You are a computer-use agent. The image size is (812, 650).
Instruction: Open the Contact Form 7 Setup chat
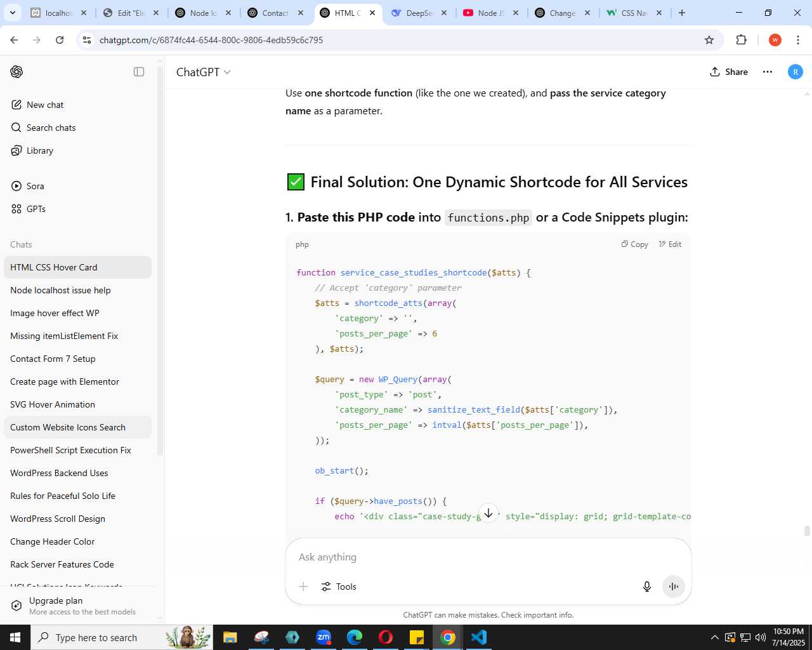(x=77, y=359)
